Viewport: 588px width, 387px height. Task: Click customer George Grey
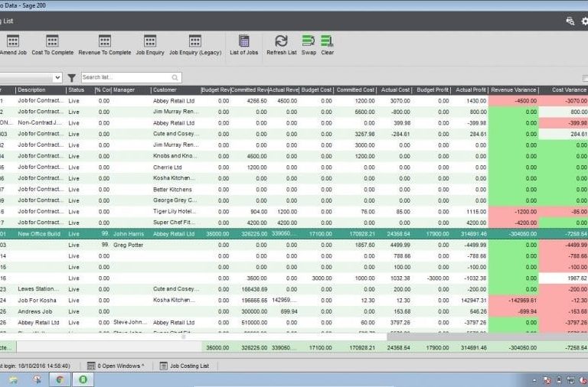pyautogui.click(x=175, y=200)
